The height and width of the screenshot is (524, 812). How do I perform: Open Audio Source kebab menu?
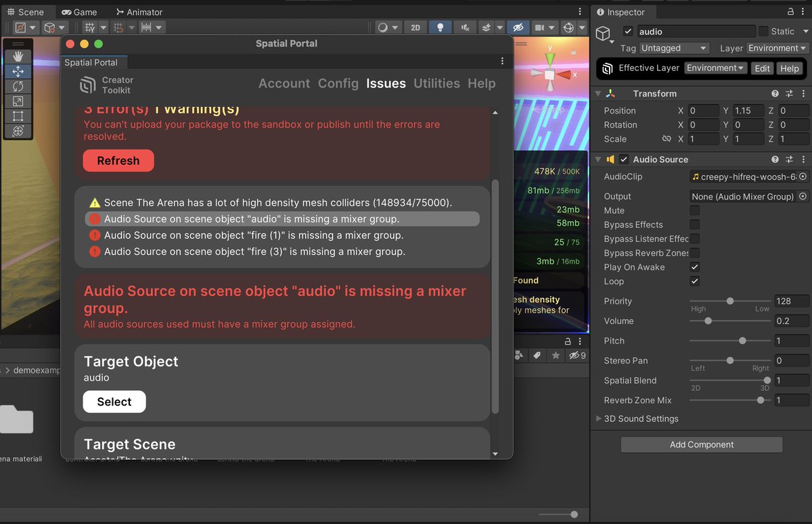pyautogui.click(x=803, y=160)
